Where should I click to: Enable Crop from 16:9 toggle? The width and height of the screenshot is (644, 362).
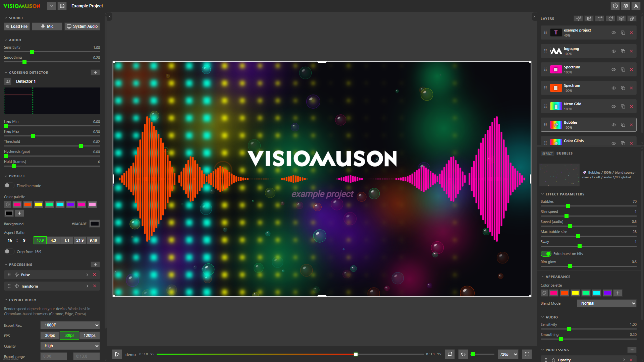tap(9, 252)
